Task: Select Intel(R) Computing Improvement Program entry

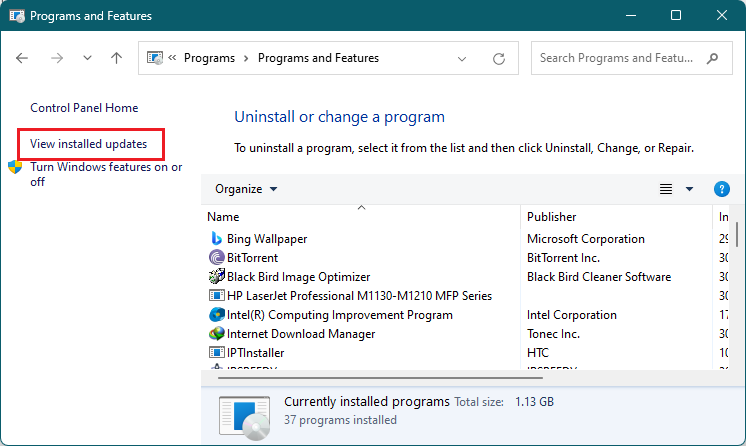Action: point(340,315)
